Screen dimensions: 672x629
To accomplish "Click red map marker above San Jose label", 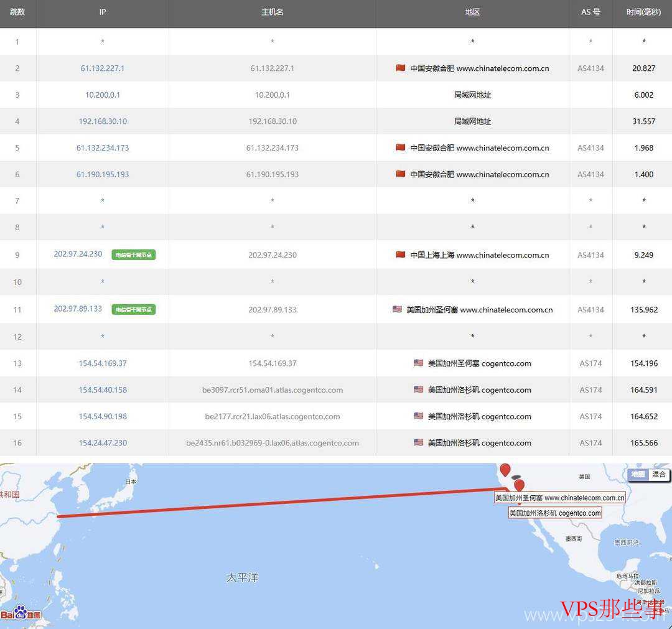I will (x=519, y=485).
